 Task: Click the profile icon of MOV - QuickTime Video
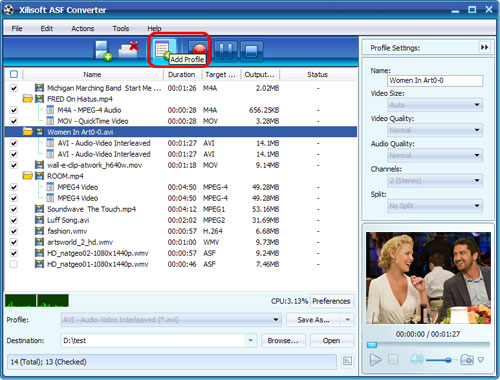(x=50, y=121)
